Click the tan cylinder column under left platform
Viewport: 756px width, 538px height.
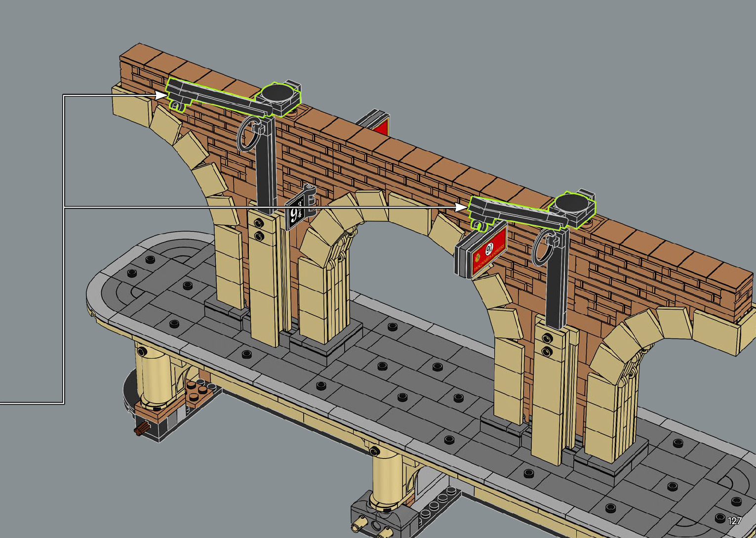[152, 374]
